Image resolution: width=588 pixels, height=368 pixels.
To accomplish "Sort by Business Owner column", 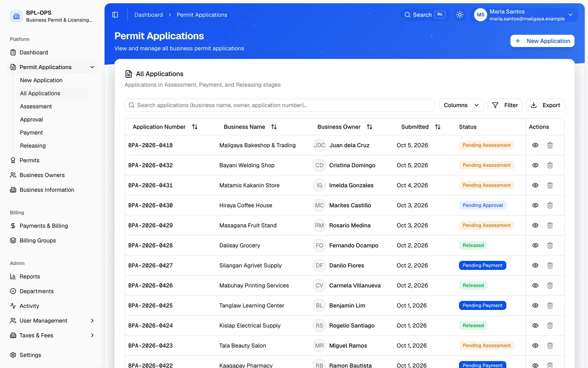I will click(x=345, y=127).
